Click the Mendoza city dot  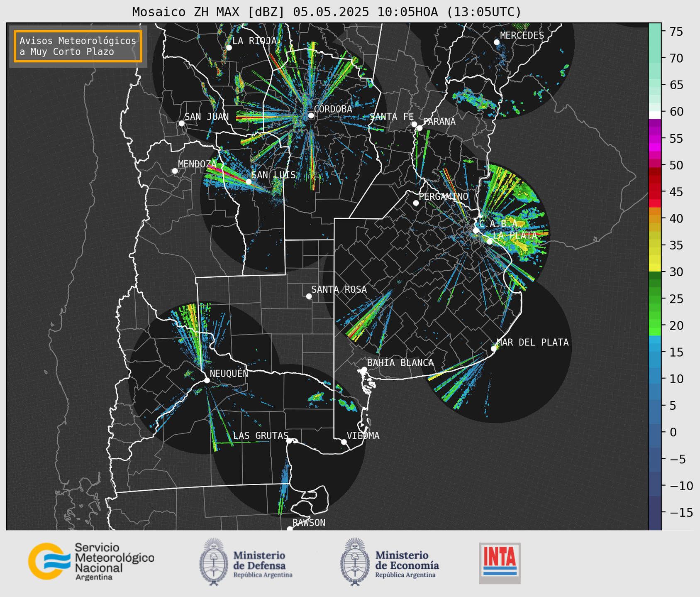pyautogui.click(x=175, y=171)
